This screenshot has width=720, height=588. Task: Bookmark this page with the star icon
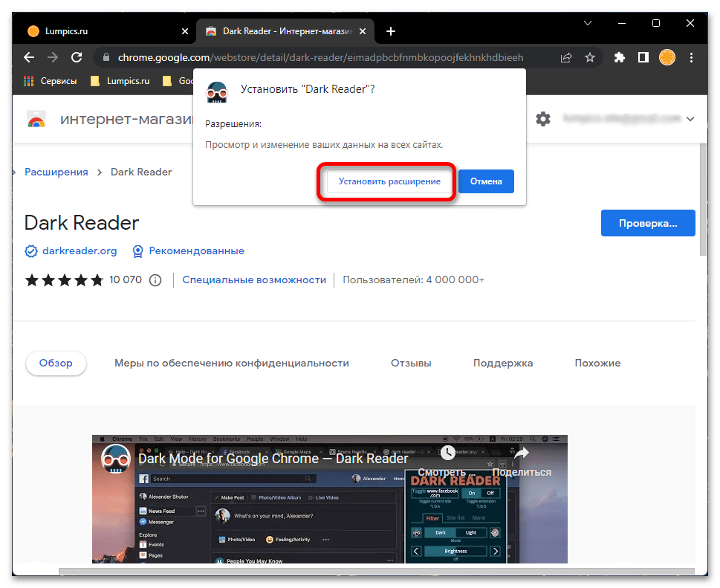coord(590,57)
